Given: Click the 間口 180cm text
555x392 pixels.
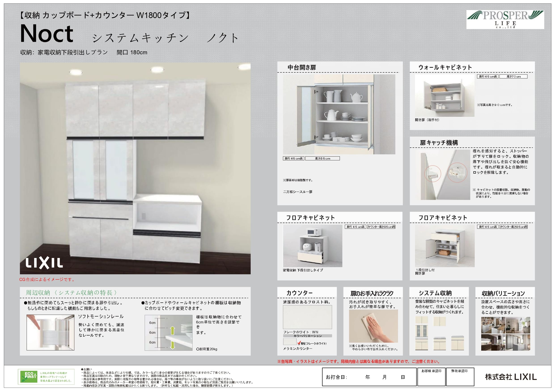Looking at the screenshot, I should (132, 52).
